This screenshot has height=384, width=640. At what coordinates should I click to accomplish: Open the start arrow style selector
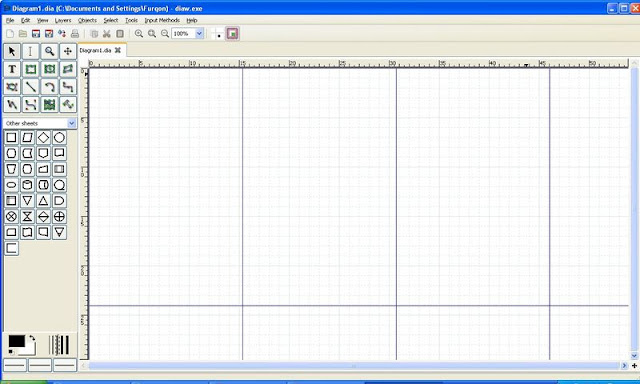(x=15, y=365)
